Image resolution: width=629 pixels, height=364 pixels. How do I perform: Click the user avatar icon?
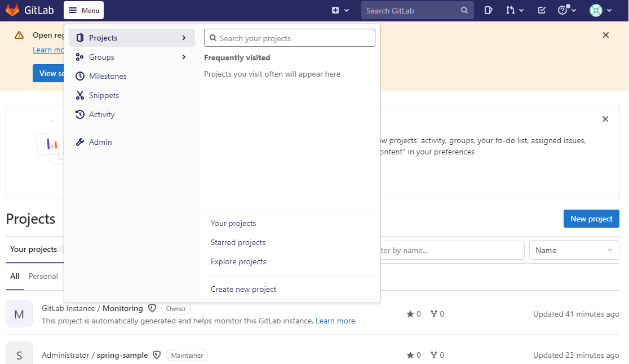pyautogui.click(x=596, y=10)
